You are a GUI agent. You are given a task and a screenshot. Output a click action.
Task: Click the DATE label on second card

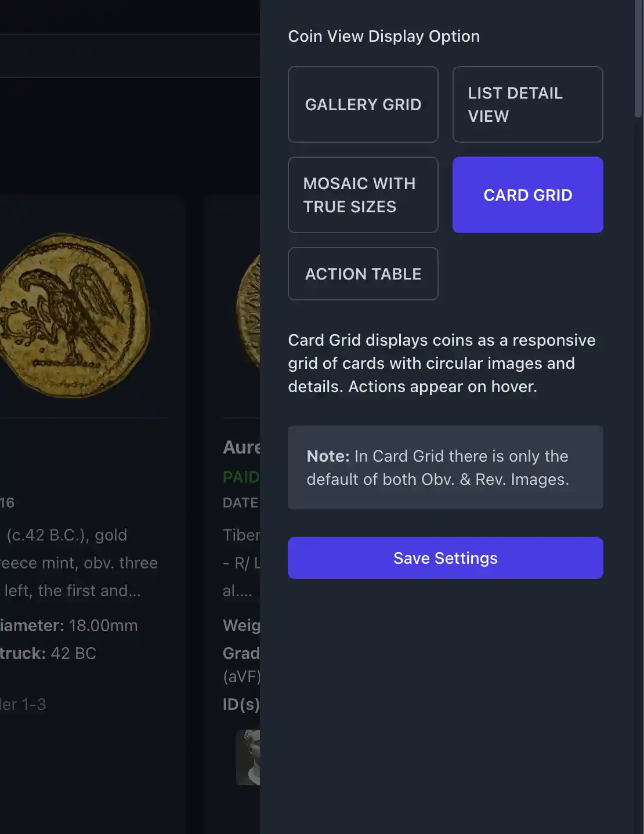point(240,503)
